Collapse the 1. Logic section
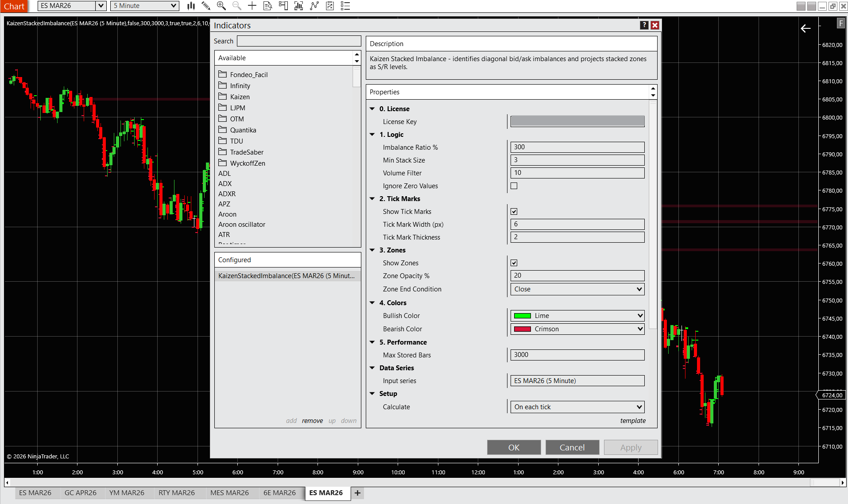The width and height of the screenshot is (848, 504). 372,135
